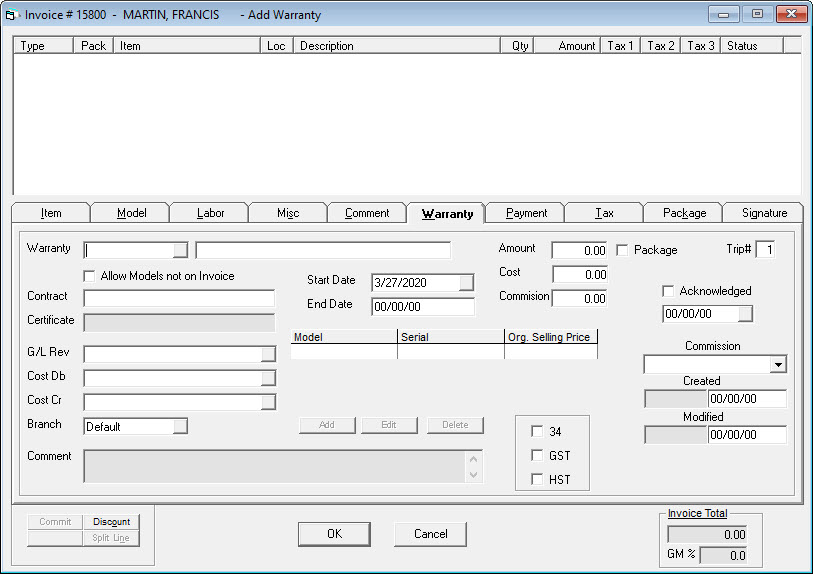Image resolution: width=813 pixels, height=574 pixels.
Task: Click the Comment scroll down arrow
Action: point(473,474)
